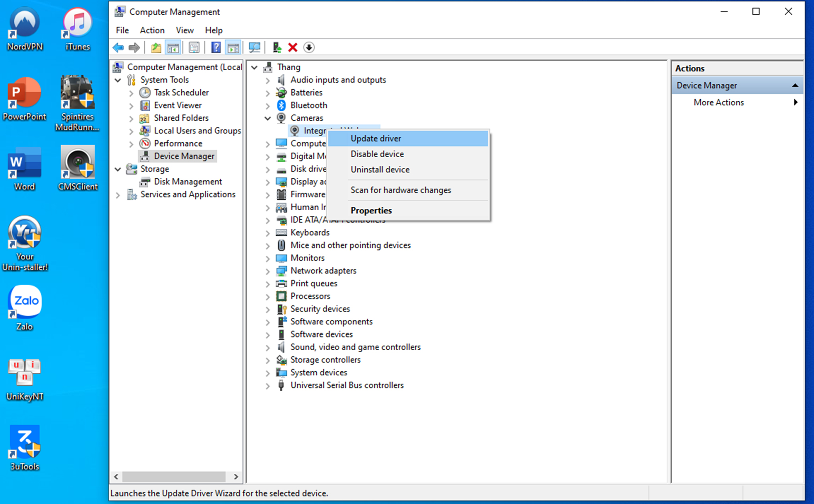Click the Up one level folder icon
The image size is (814, 504).
tap(156, 48)
